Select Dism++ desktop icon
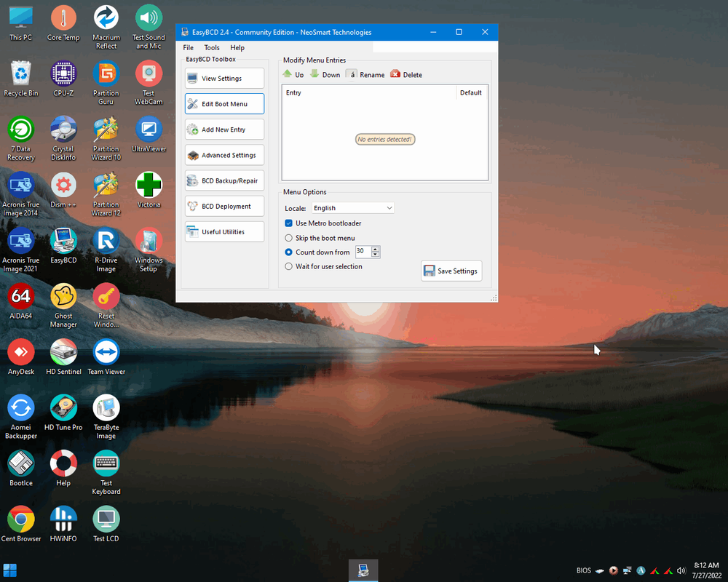The height and width of the screenshot is (582, 728). point(63,191)
